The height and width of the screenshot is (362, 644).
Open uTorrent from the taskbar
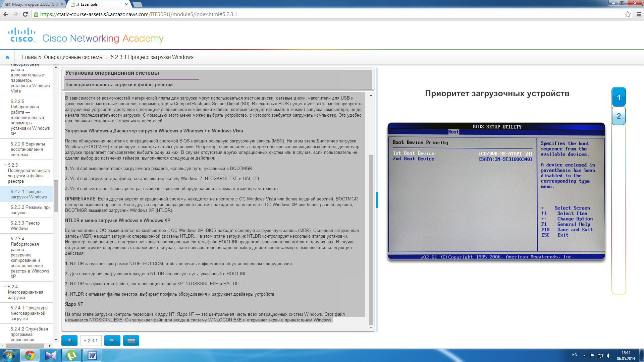point(71,355)
